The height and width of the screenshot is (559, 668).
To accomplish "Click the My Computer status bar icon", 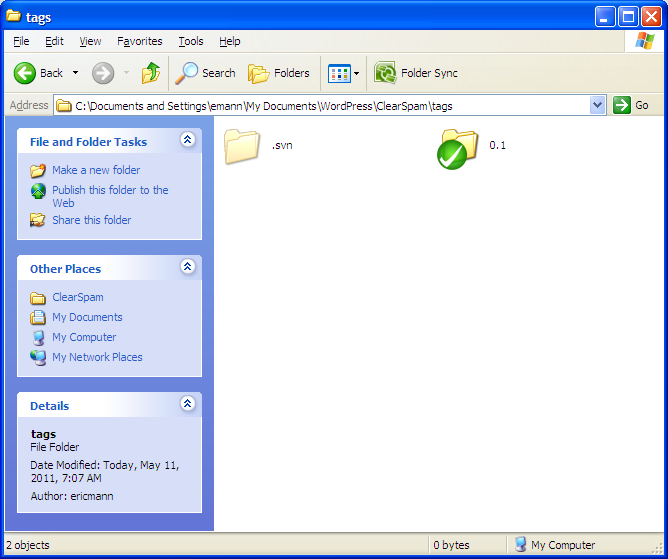I will tap(520, 545).
